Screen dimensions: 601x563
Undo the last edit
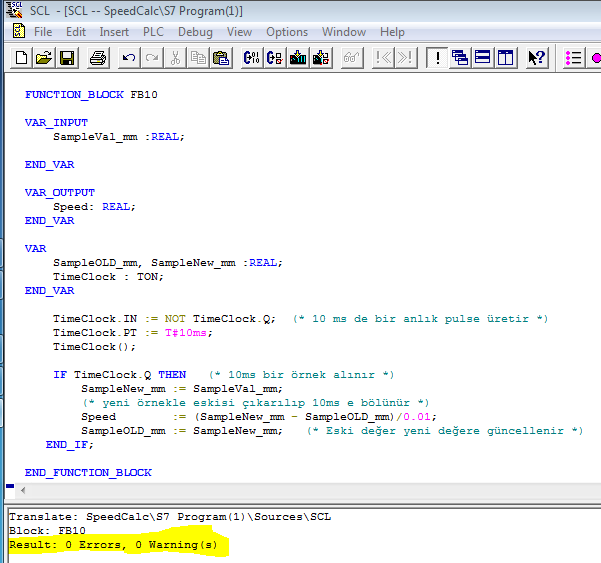pos(129,58)
